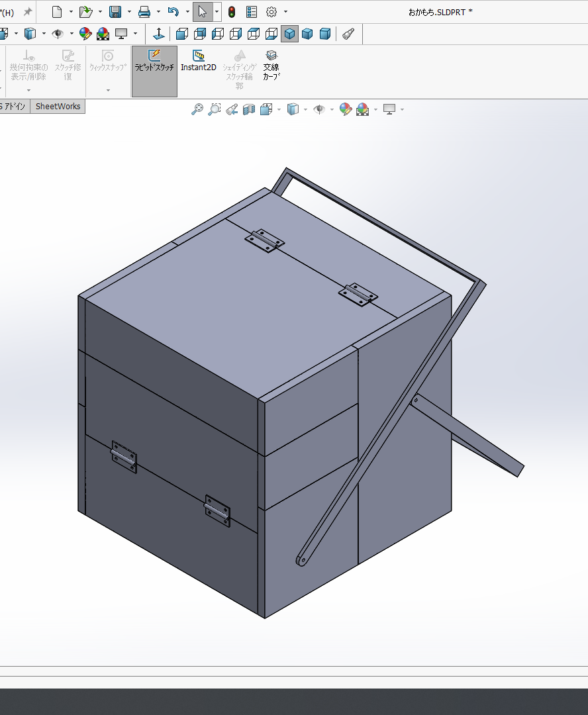Open Options with the gear icon
The width and height of the screenshot is (588, 715).
[271, 12]
